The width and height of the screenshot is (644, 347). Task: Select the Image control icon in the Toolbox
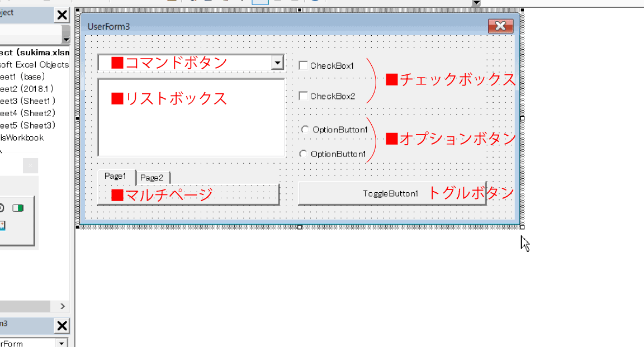(2, 225)
